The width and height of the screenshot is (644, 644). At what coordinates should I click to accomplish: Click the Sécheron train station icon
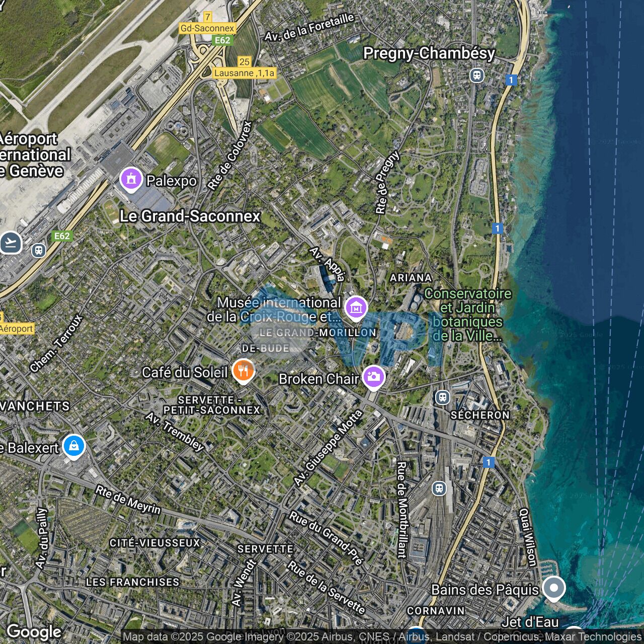(442, 397)
